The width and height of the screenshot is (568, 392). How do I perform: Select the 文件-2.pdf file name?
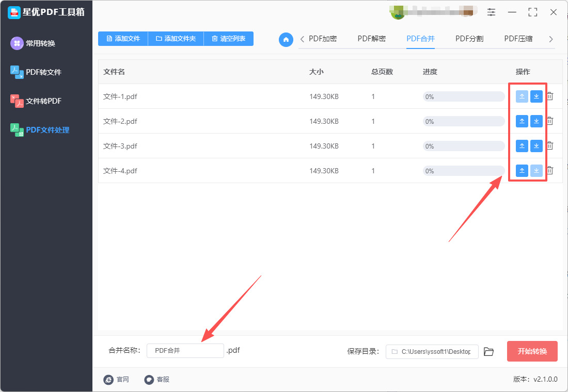coord(120,121)
